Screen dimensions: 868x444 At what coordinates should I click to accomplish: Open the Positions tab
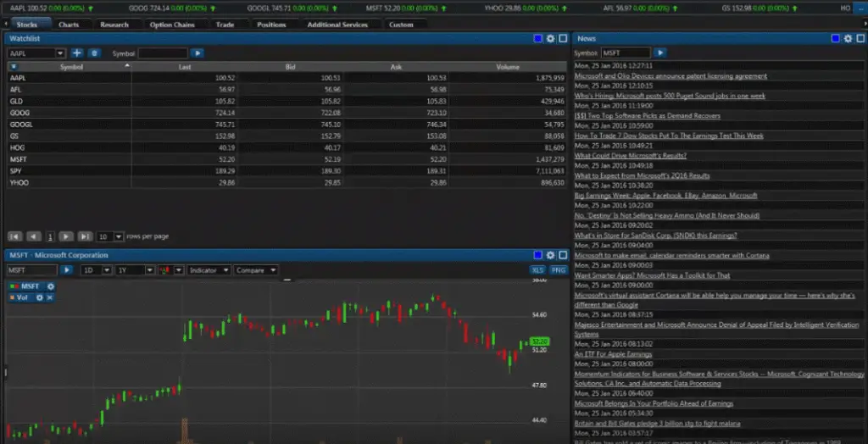[x=271, y=25]
